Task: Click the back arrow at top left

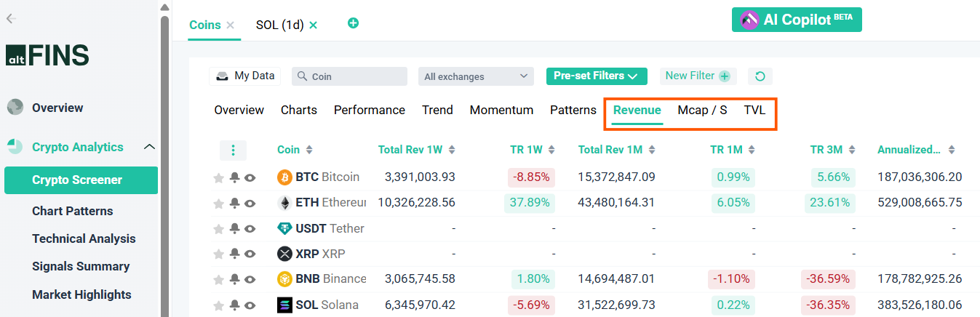Action: tap(11, 19)
